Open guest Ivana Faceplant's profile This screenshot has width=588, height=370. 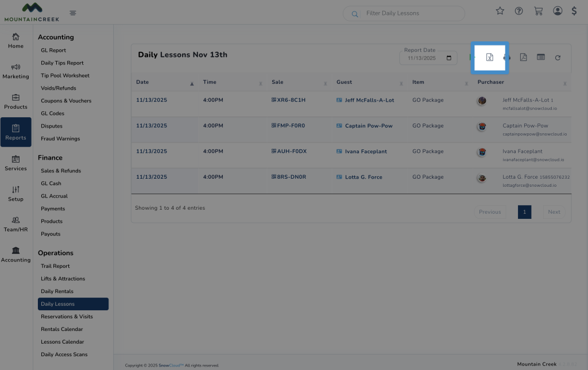click(x=366, y=152)
